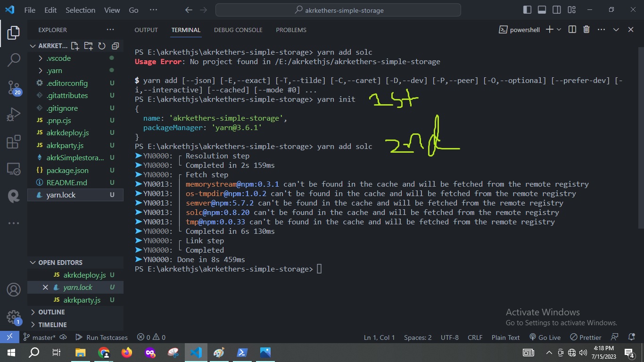Focus the command center search box

(338, 9)
